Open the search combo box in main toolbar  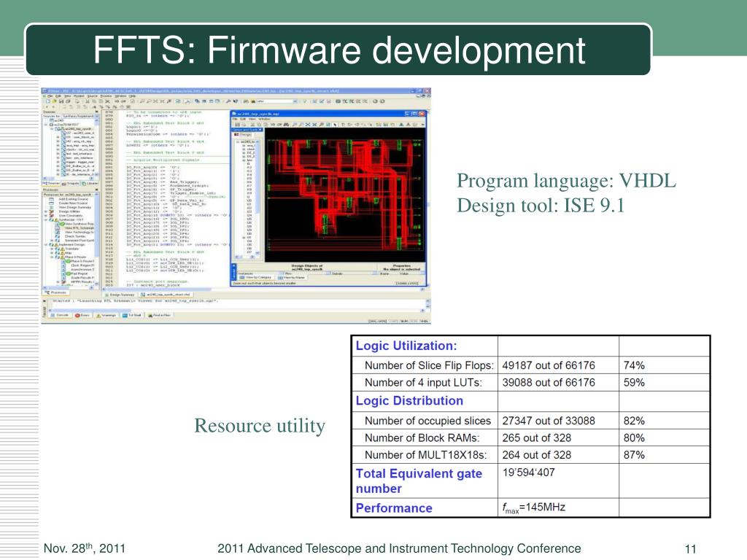click(x=276, y=101)
